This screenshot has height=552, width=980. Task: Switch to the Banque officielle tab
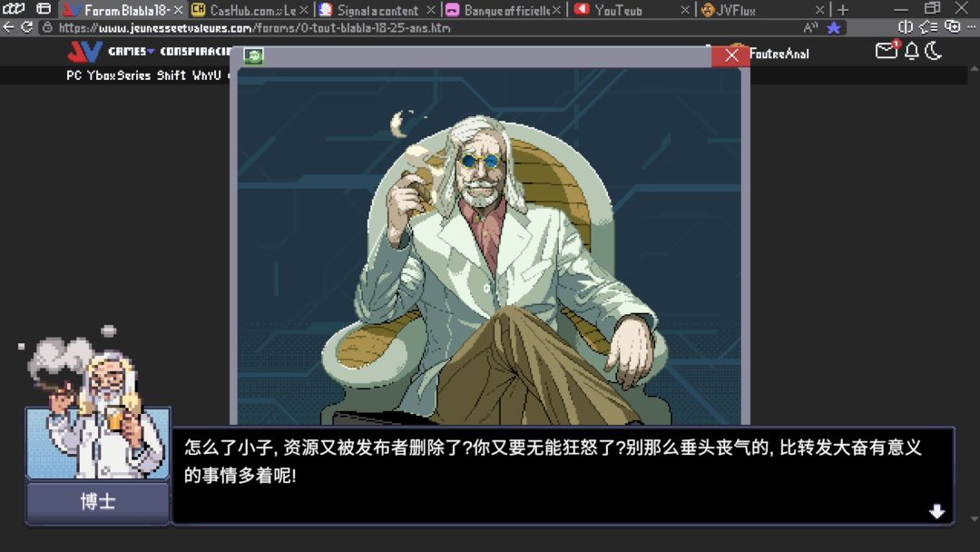(504, 10)
